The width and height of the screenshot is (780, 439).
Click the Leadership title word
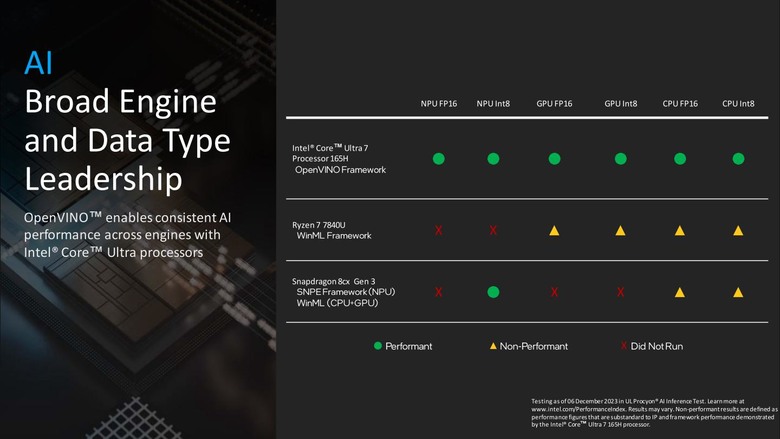[103, 178]
